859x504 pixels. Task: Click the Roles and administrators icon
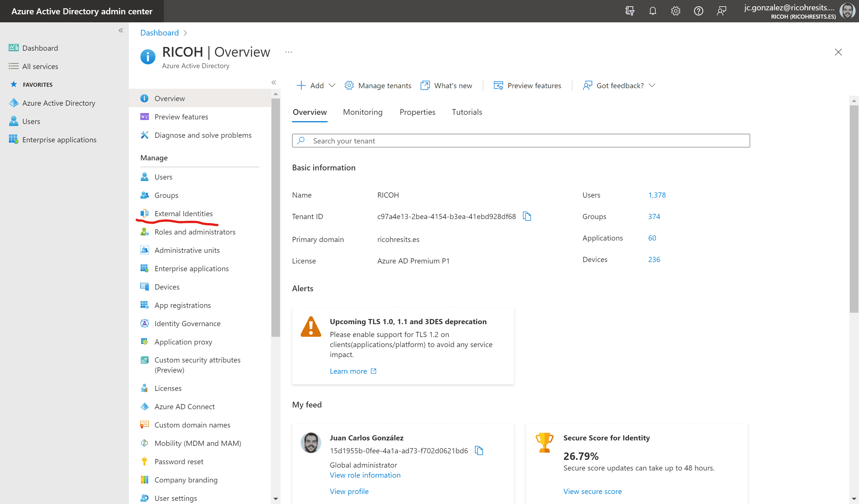tap(145, 232)
